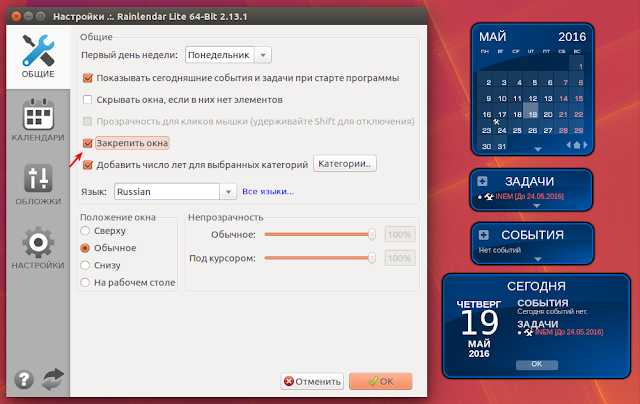Enable hiding windows that have no items
Screen dimensions: 640x404
pyautogui.click(x=87, y=100)
